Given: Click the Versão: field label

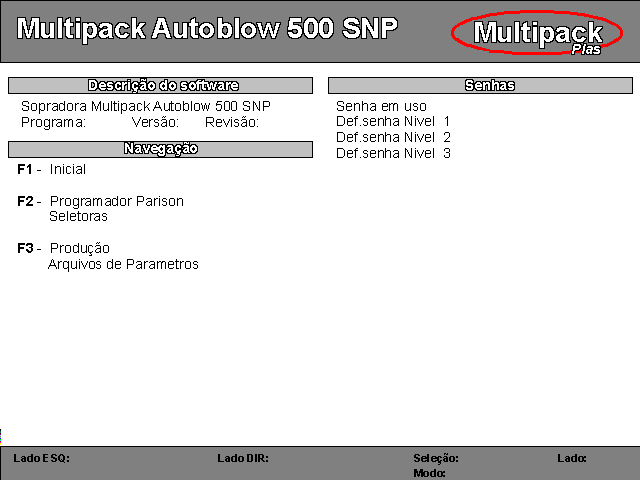Looking at the screenshot, I should point(155,122).
